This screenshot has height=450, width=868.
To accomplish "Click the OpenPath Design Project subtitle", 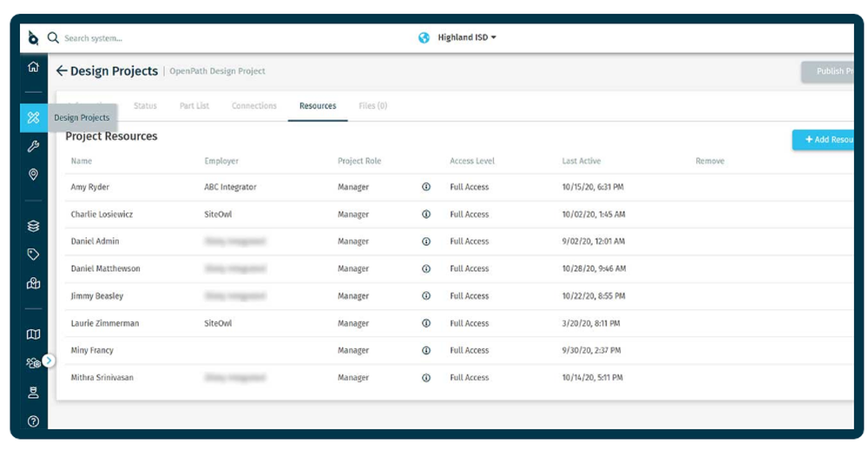I will pos(217,71).
